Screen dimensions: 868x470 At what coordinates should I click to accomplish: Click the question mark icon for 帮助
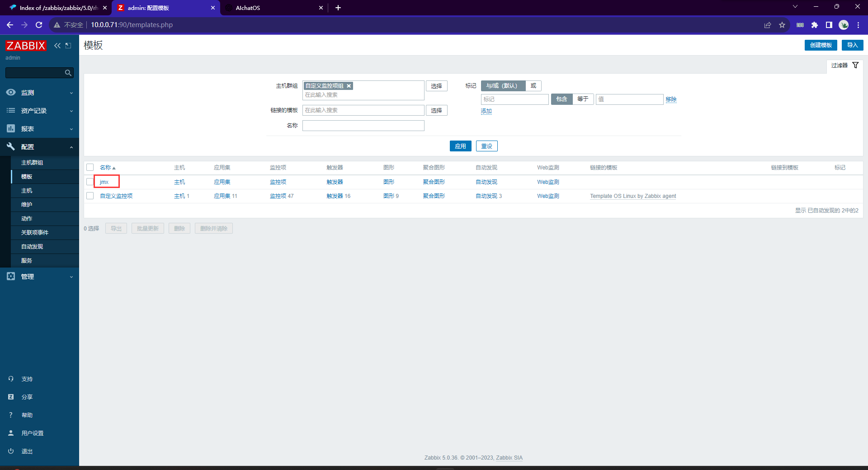pyautogui.click(x=11, y=415)
